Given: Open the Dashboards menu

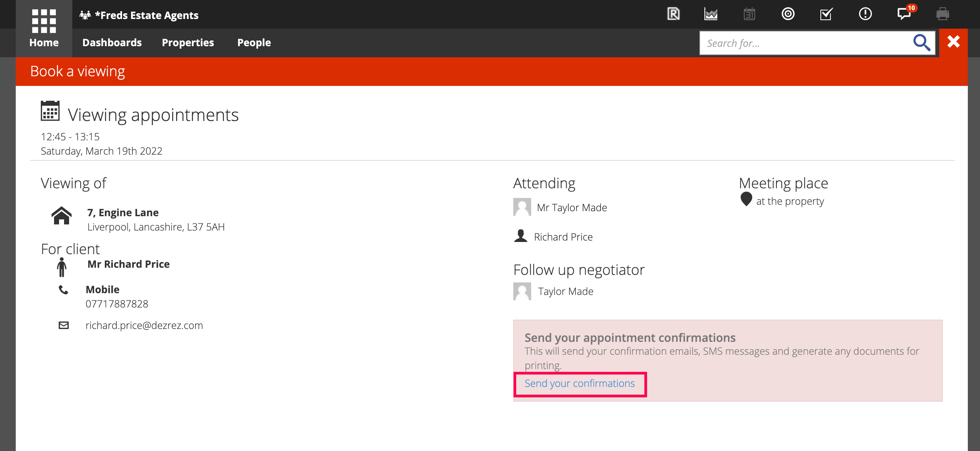Looking at the screenshot, I should [x=112, y=43].
